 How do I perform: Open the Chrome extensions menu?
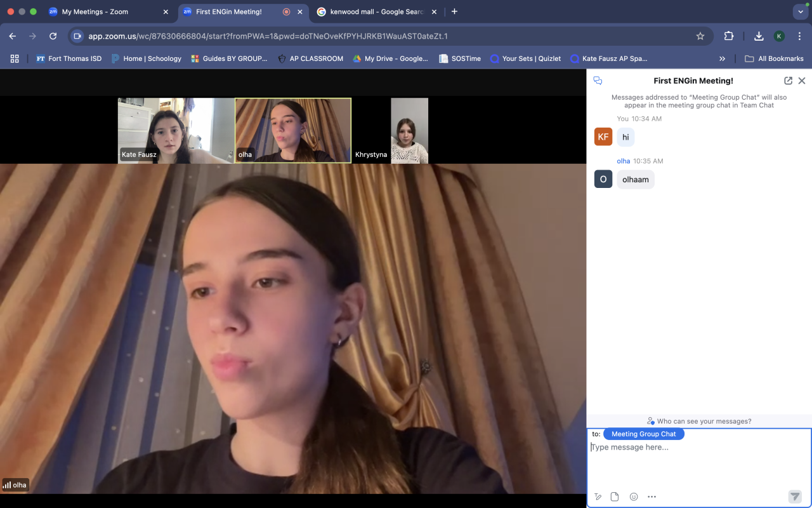(x=729, y=36)
